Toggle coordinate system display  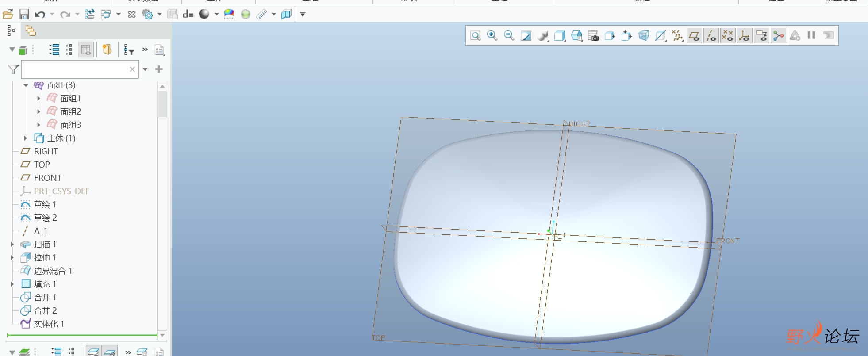pyautogui.click(x=745, y=35)
